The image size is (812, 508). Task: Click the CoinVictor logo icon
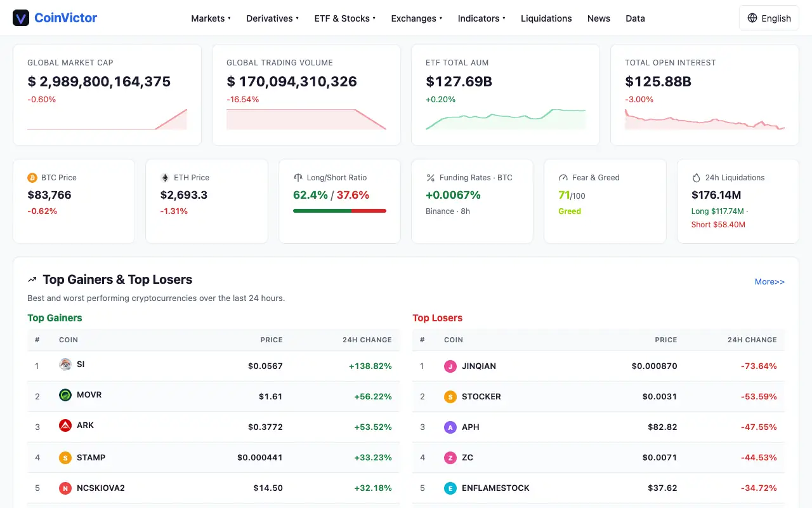tap(21, 18)
